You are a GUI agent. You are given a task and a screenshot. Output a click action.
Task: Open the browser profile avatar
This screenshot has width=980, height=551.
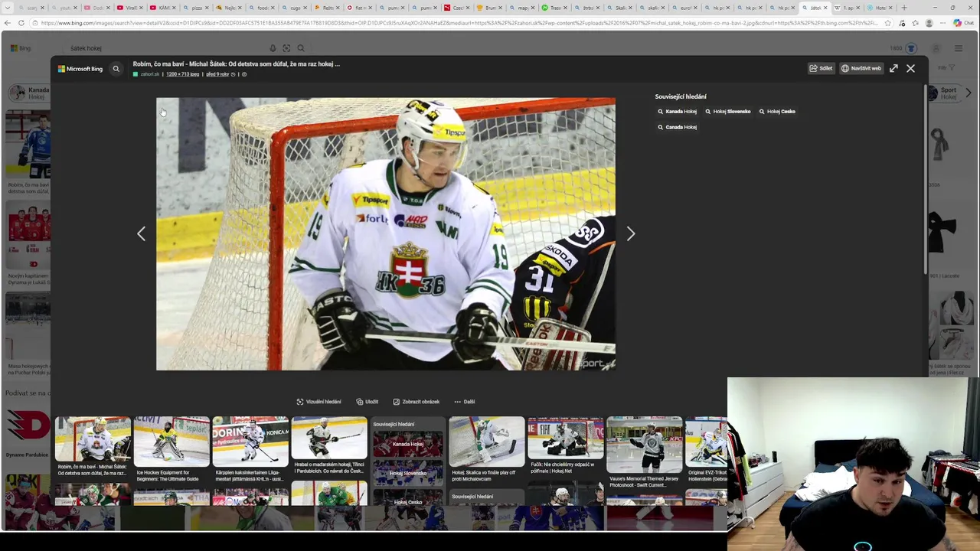click(x=929, y=23)
